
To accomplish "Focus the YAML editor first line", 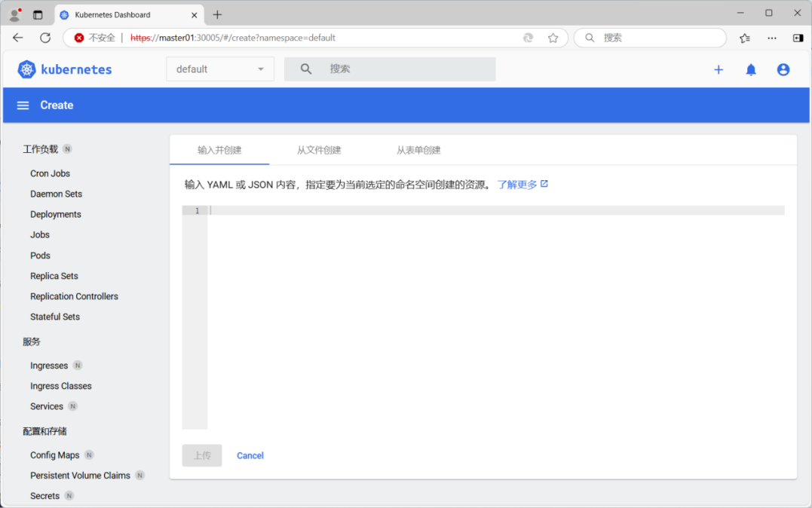I will coord(496,210).
